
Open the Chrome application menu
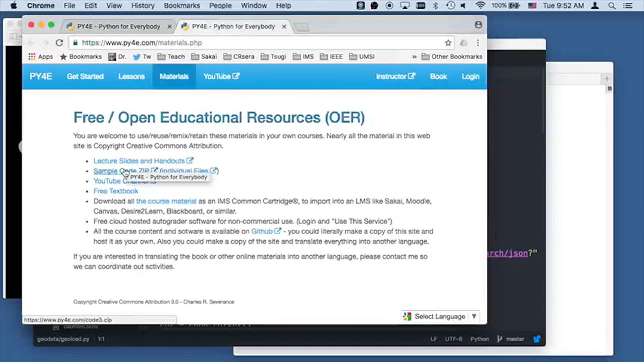click(41, 5)
